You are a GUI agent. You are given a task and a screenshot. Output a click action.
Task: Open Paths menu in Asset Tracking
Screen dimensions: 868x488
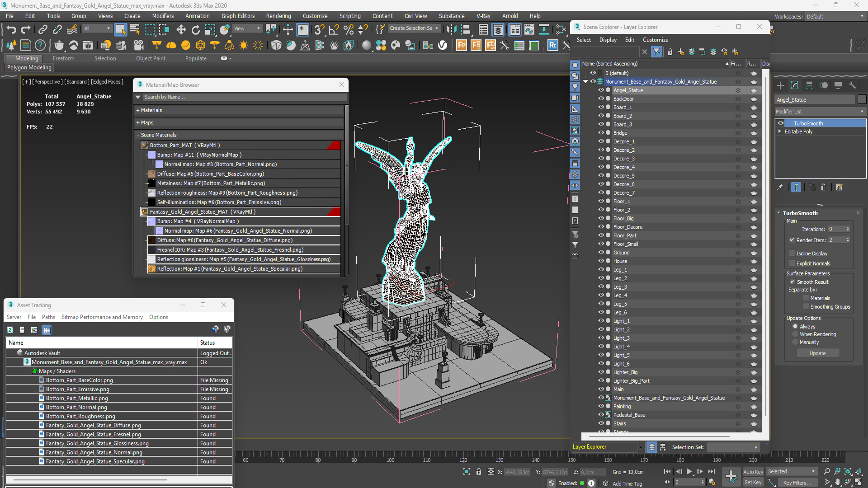point(48,317)
